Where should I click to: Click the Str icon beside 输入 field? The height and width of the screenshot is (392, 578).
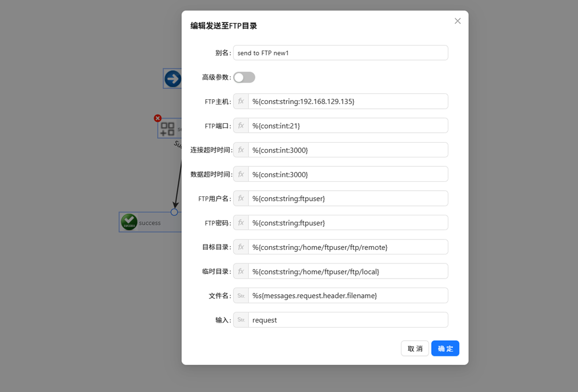click(x=241, y=320)
